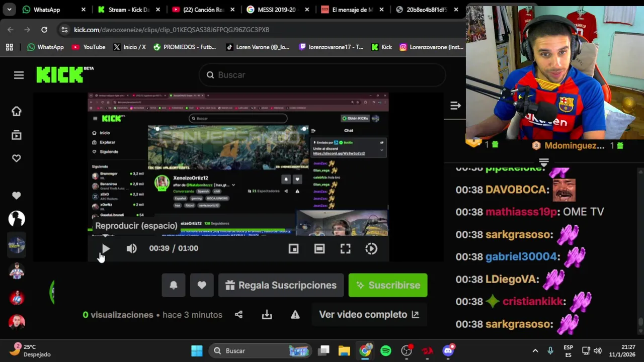Toggle notifications with the bell button

click(174, 285)
